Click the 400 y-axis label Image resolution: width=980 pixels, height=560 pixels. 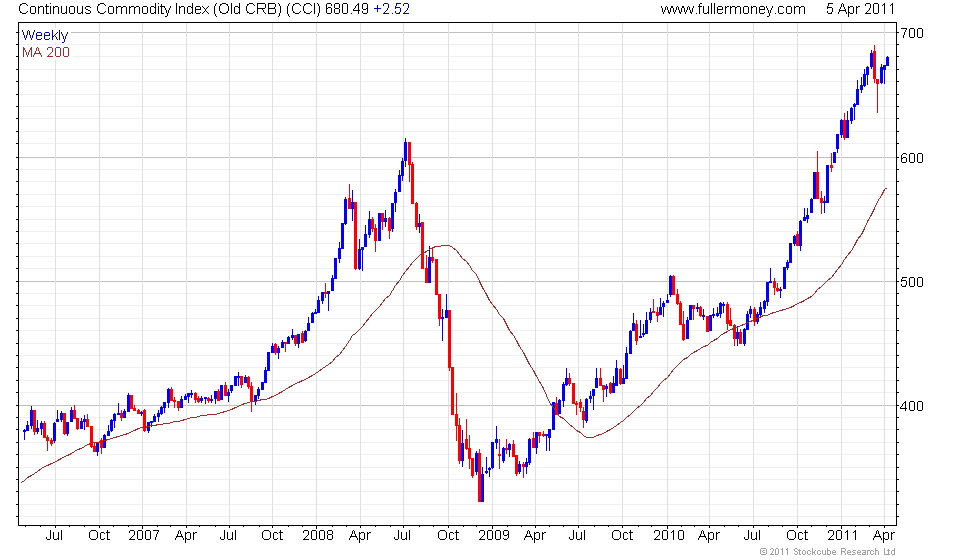point(912,406)
